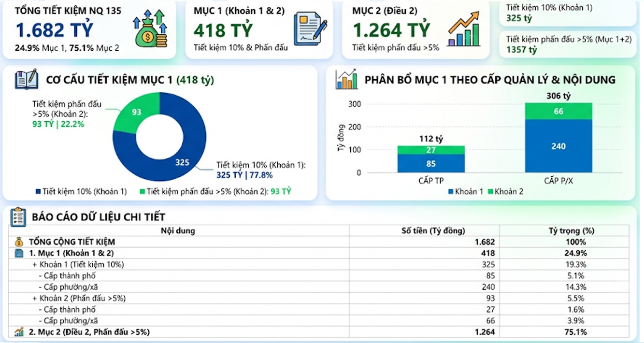
Task: Click the growth chart arrow icon in MỤC 2 card
Action: [x=464, y=30]
